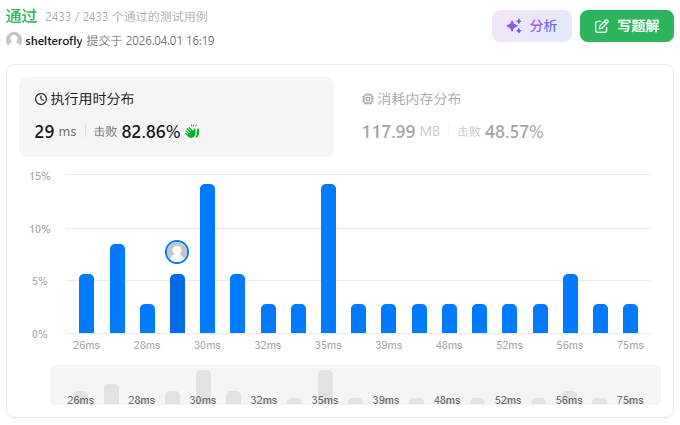Click the 35ms bar in bottom overview strip

coord(325,386)
